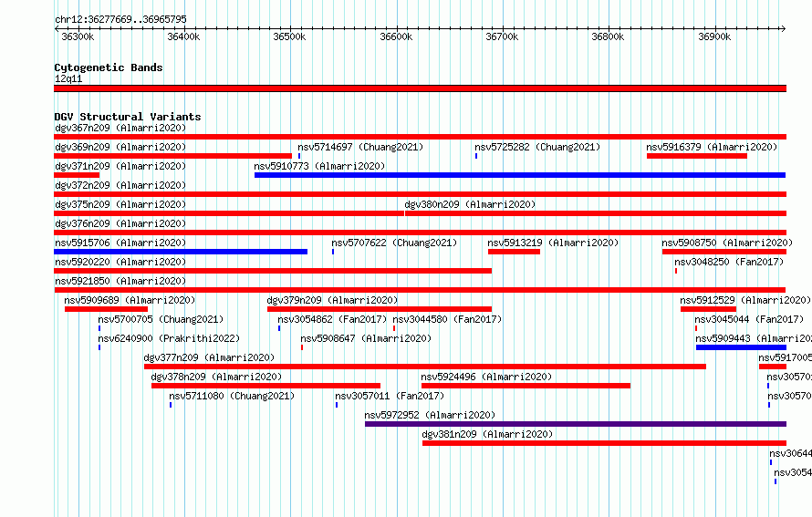Click nsv3044580 (Fan2017) label

tap(447, 319)
